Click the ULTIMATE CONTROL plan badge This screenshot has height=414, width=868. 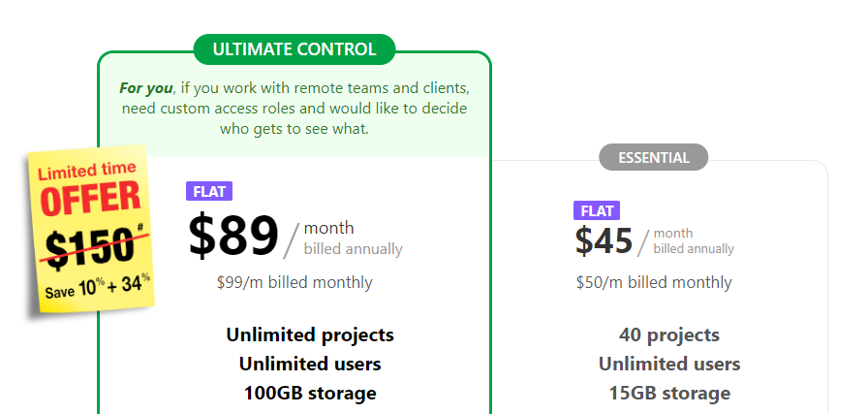(294, 49)
